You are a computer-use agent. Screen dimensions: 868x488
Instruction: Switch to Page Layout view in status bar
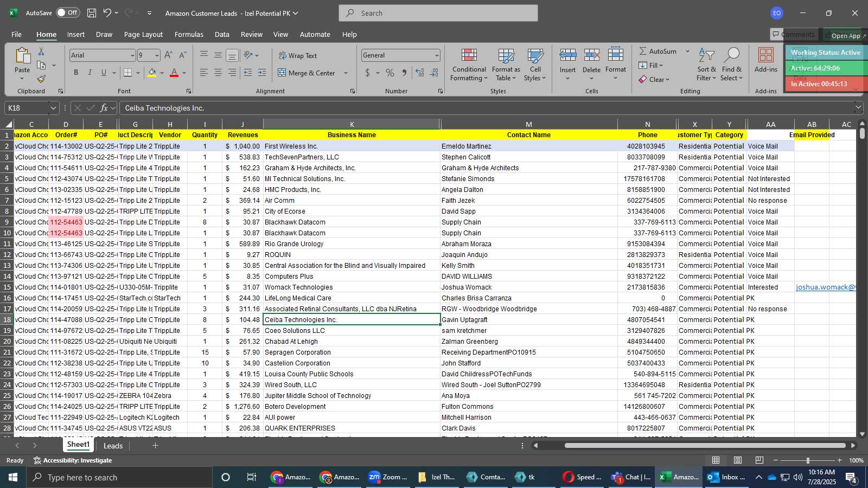click(x=738, y=460)
